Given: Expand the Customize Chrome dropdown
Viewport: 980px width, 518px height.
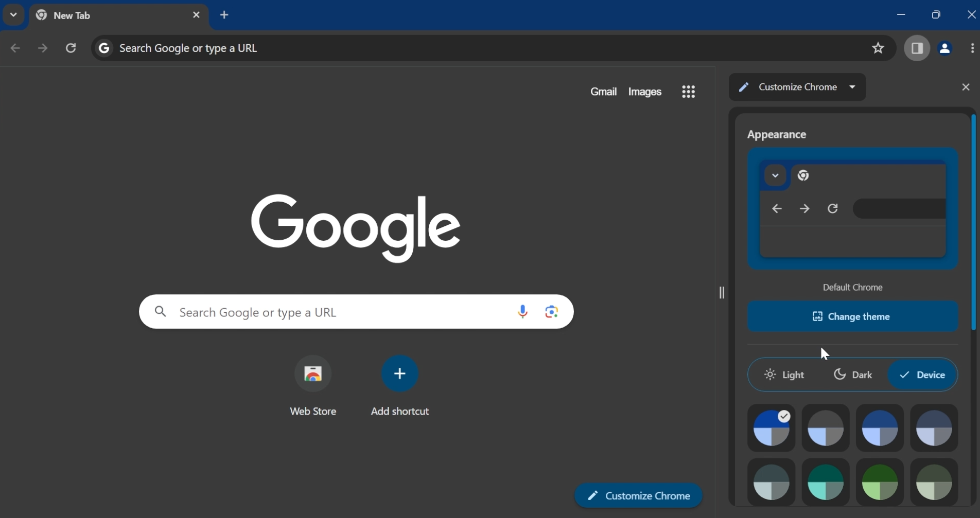Looking at the screenshot, I should pos(853,86).
